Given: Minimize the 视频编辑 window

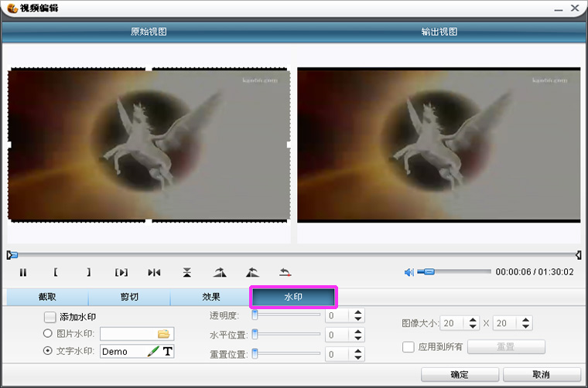Looking at the screenshot, I should point(559,9).
